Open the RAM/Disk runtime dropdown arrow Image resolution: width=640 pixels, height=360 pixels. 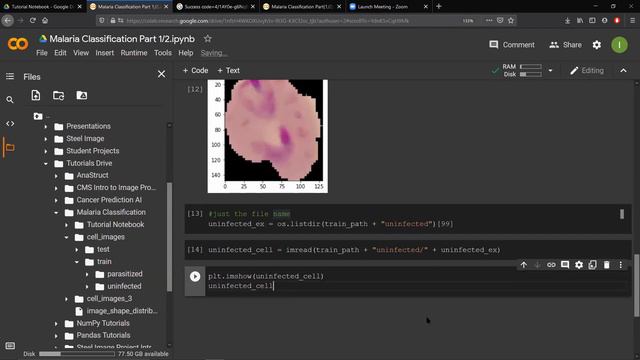coord(550,71)
